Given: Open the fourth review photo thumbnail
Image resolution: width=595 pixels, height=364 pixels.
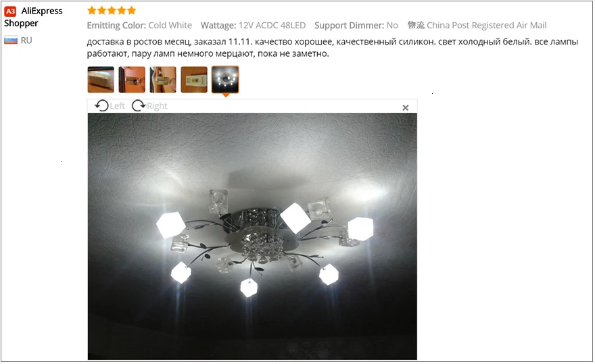Looking at the screenshot, I should [x=194, y=80].
